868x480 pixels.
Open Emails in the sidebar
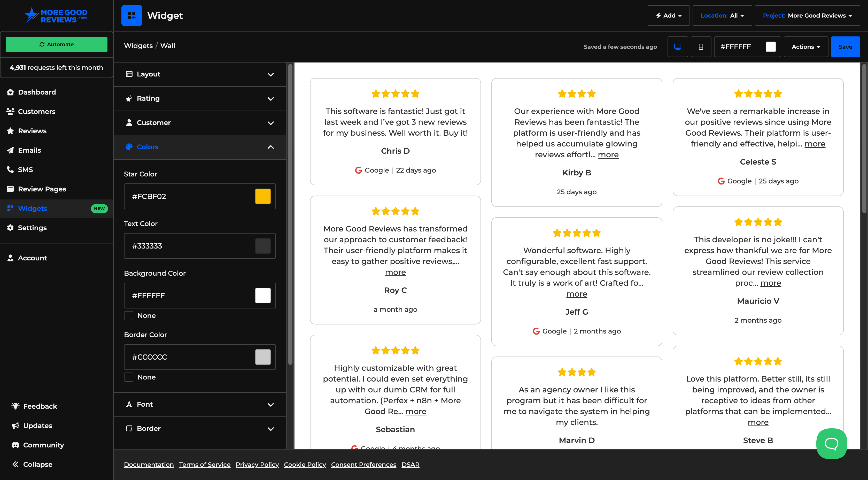coord(29,150)
